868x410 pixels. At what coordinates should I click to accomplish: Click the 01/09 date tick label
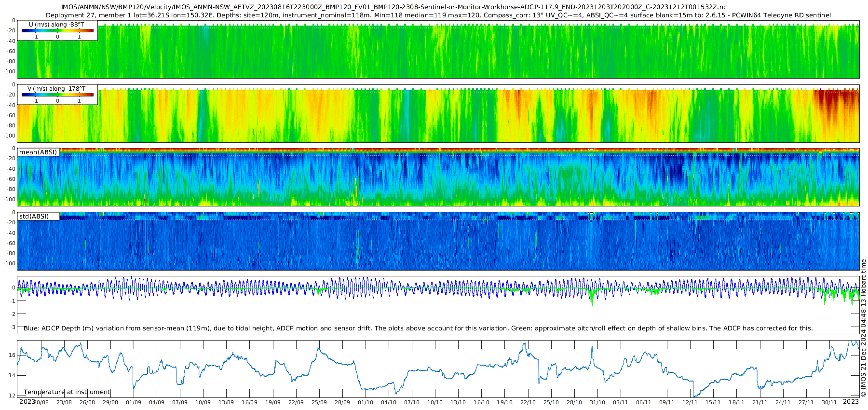[134, 402]
